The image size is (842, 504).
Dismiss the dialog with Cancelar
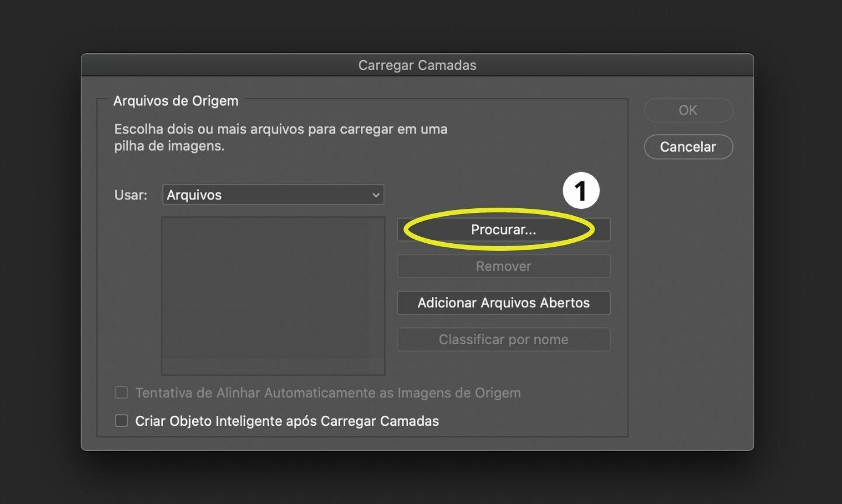[x=688, y=147]
